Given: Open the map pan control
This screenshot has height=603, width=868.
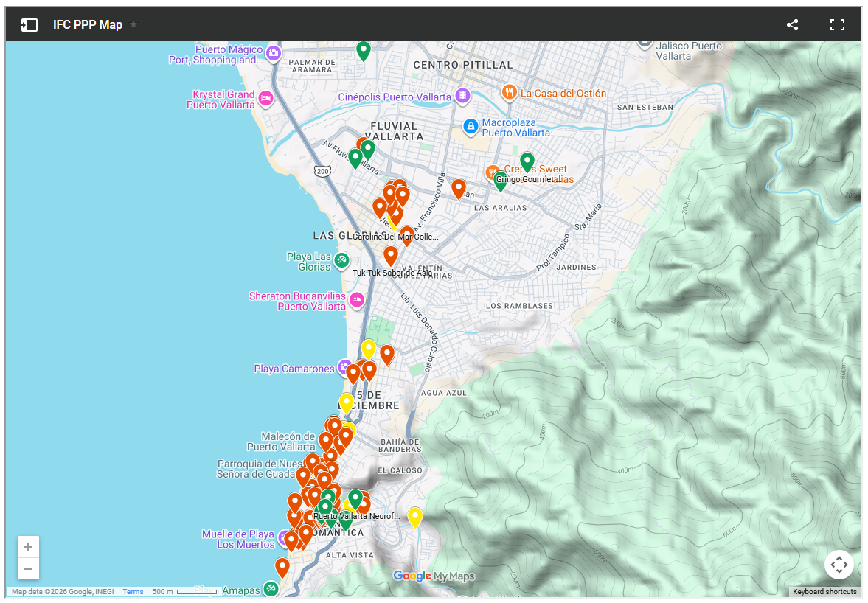Looking at the screenshot, I should click(839, 565).
